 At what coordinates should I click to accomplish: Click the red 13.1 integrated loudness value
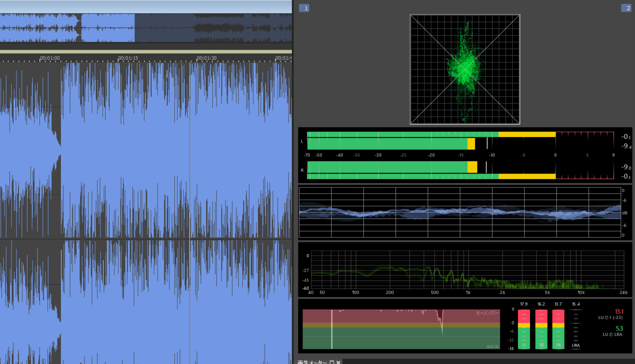pos(619,311)
